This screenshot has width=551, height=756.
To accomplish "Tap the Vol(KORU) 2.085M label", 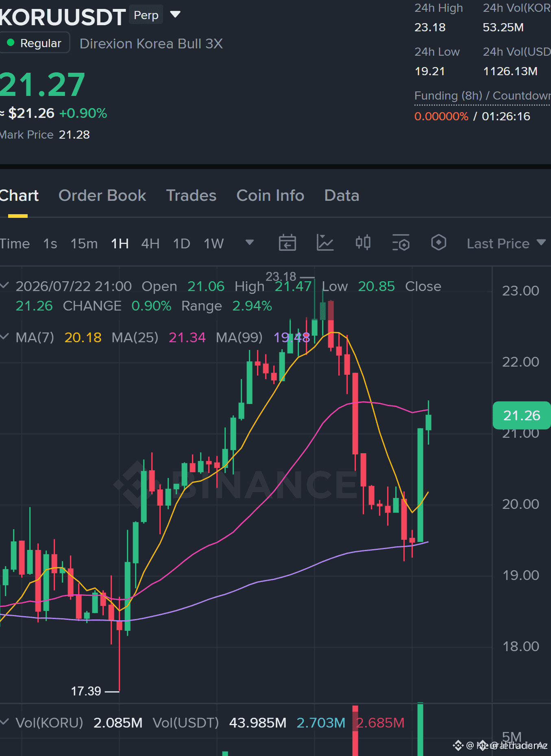I will click(x=79, y=723).
